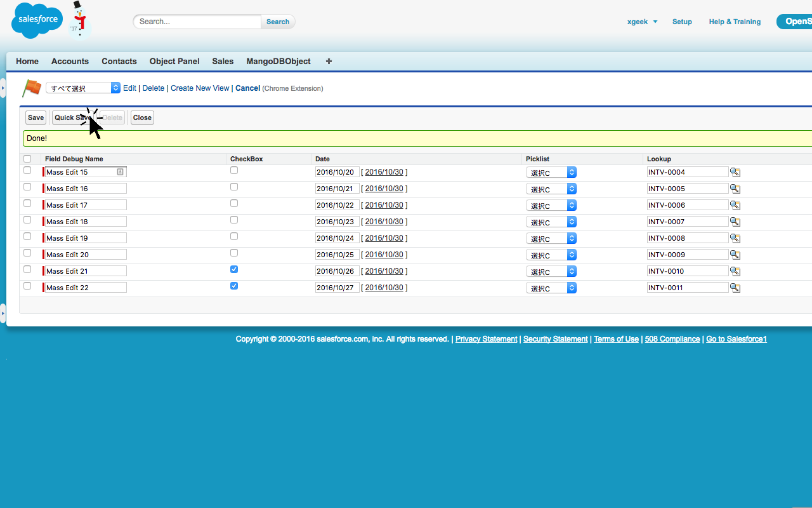812x508 pixels.
Task: Enable CheckBox field for Mass Edit 19
Action: [234, 236]
